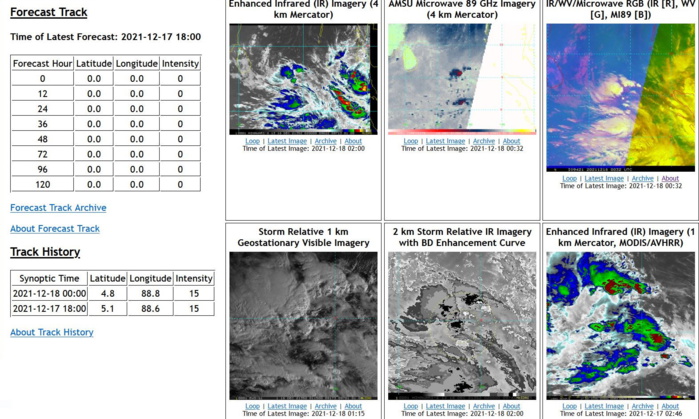The height and width of the screenshot is (419, 699).
Task: Open Archive for MODIS/AVHRR infrared imagery
Action: pos(642,406)
